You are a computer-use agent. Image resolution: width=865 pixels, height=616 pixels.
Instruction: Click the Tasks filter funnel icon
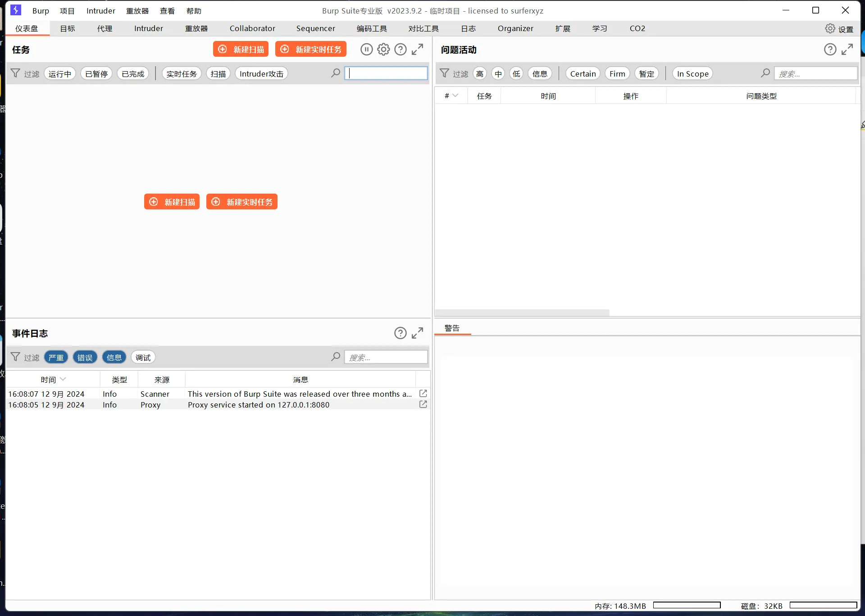click(x=15, y=73)
